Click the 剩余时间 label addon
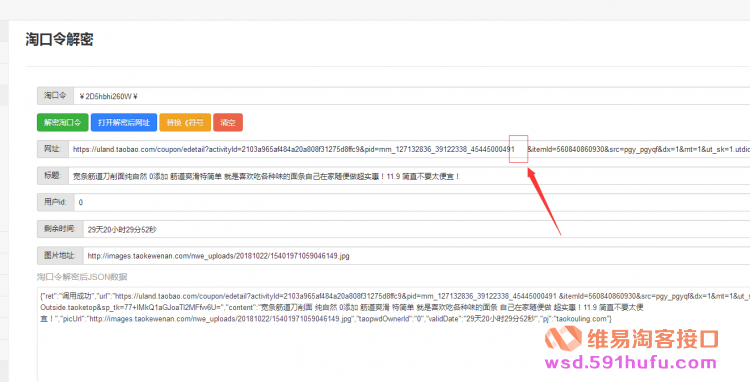This screenshot has width=750, height=382. pyautogui.click(x=60, y=229)
